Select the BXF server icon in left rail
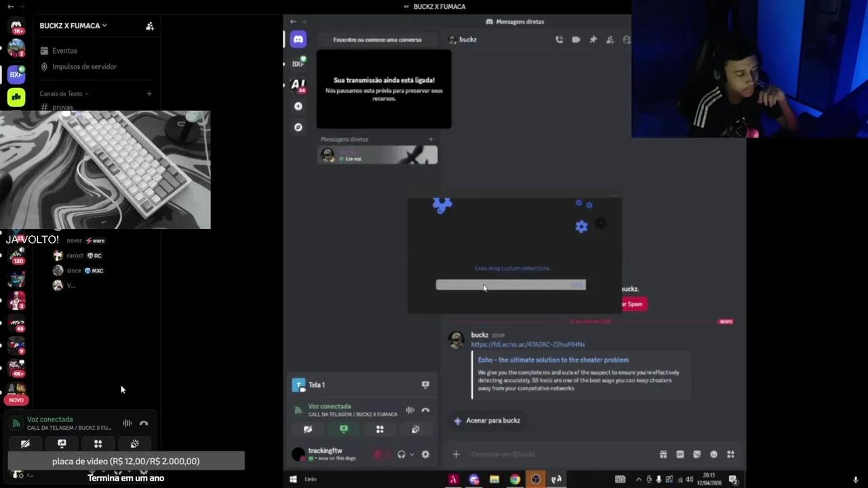 click(16, 74)
